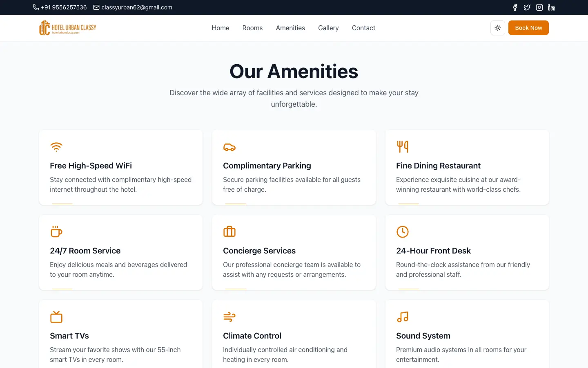Image resolution: width=588 pixels, height=368 pixels.
Task: Open the Gallery nav link
Action: [x=328, y=28]
